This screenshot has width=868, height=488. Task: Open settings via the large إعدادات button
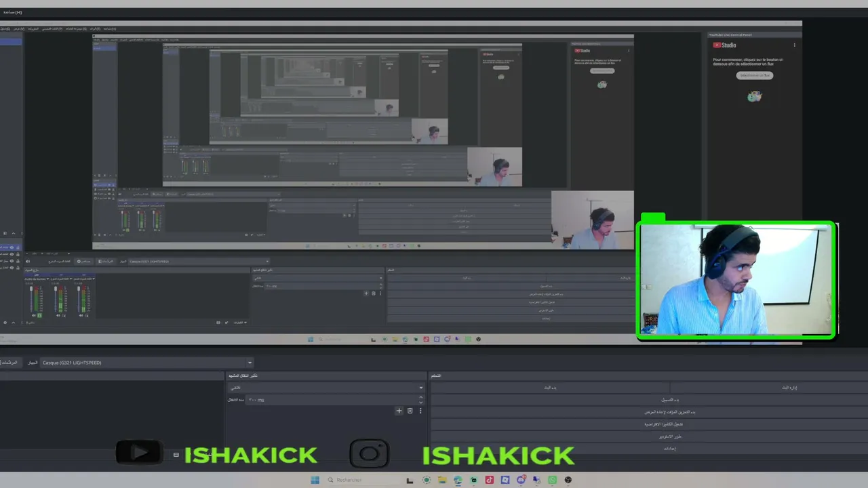click(x=650, y=449)
